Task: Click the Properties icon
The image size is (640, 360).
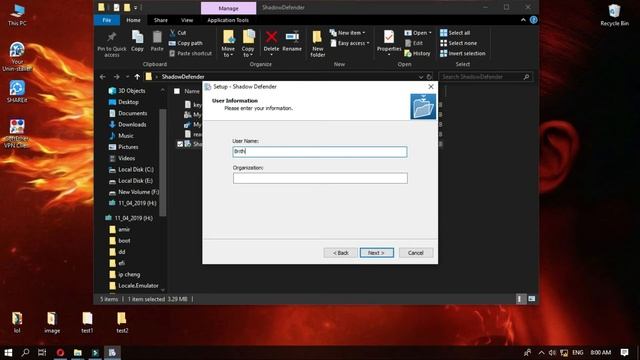Action: coord(389,38)
